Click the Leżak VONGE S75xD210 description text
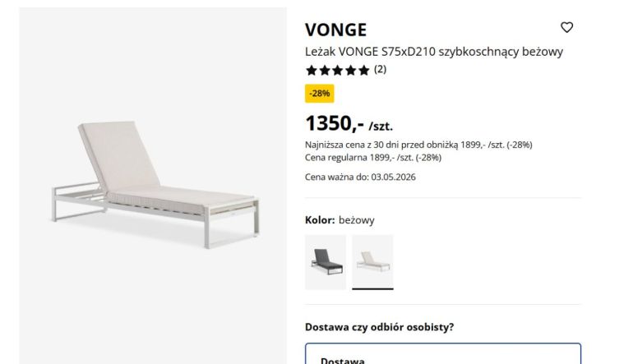This screenshot has width=624, height=364. point(434,52)
